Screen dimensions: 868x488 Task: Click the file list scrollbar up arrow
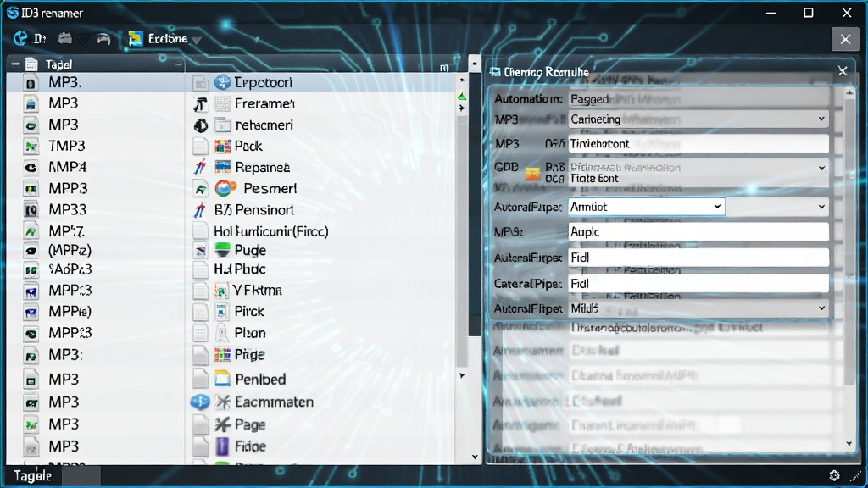pyautogui.click(x=475, y=64)
